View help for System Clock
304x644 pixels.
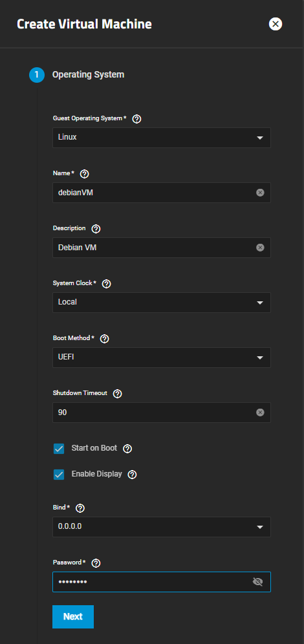pyautogui.click(x=106, y=284)
